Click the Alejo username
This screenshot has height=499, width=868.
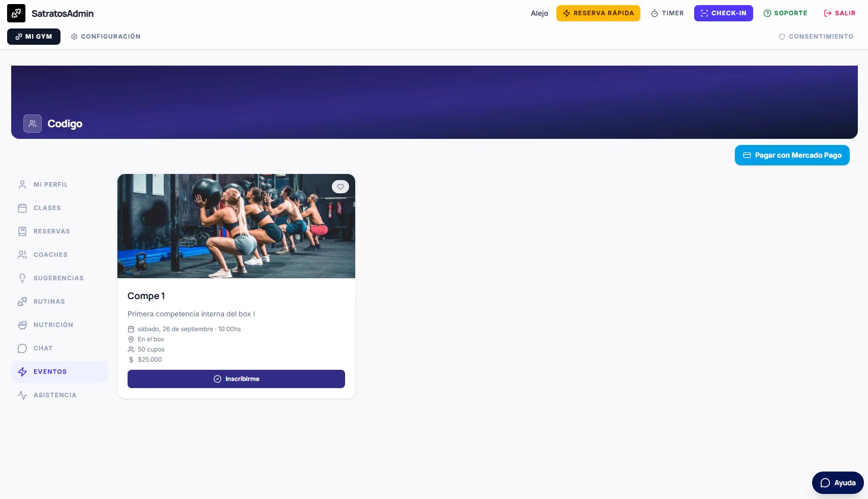(540, 13)
